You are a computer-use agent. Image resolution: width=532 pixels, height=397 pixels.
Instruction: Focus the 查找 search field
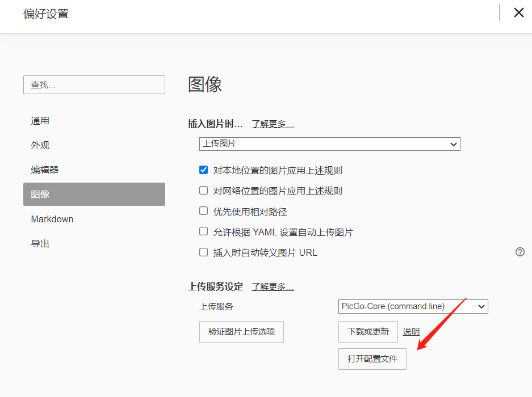[94, 85]
